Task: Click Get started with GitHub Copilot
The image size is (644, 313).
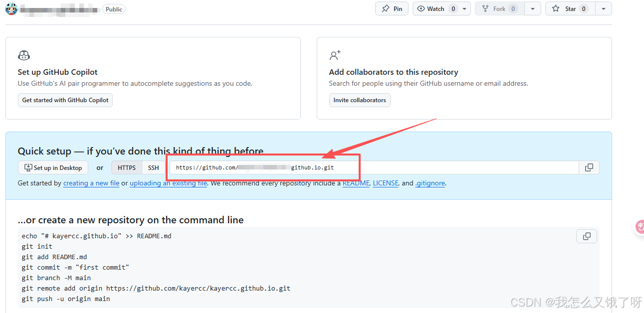Action: pyautogui.click(x=65, y=100)
